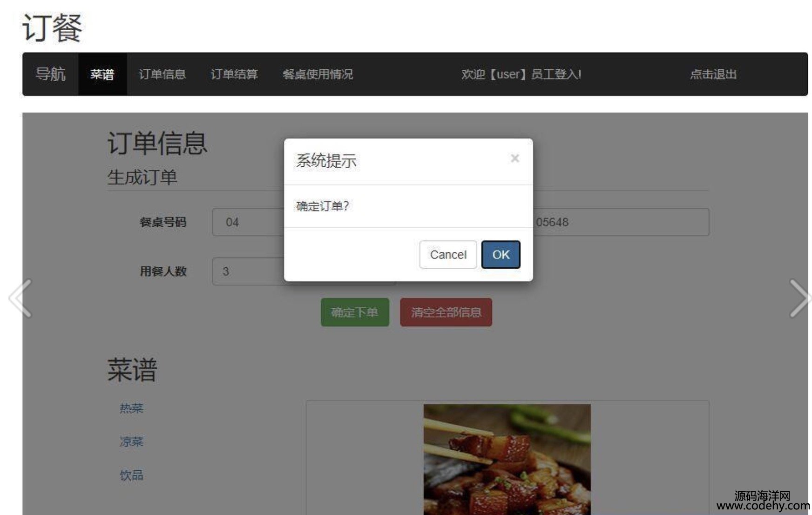The height and width of the screenshot is (515, 812).
Task: Click OK to confirm the order
Action: 501,255
